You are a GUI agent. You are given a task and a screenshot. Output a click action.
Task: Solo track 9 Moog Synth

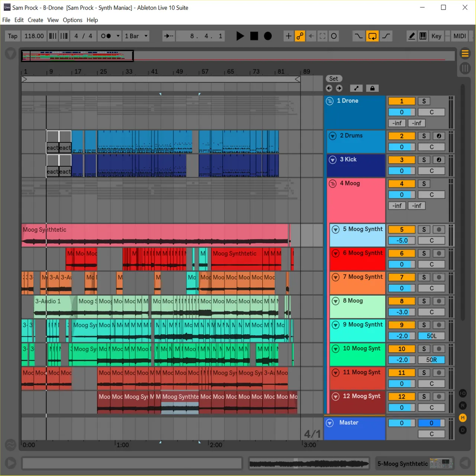coord(424,325)
